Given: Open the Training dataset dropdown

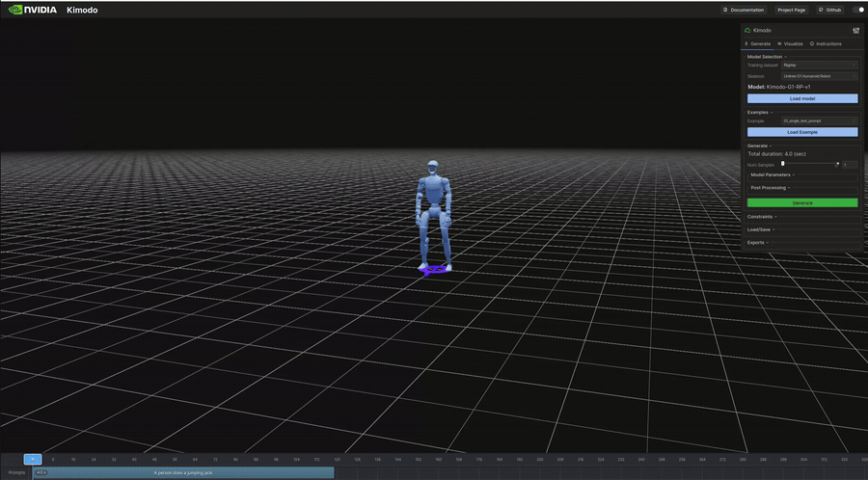Looking at the screenshot, I should [x=819, y=66].
